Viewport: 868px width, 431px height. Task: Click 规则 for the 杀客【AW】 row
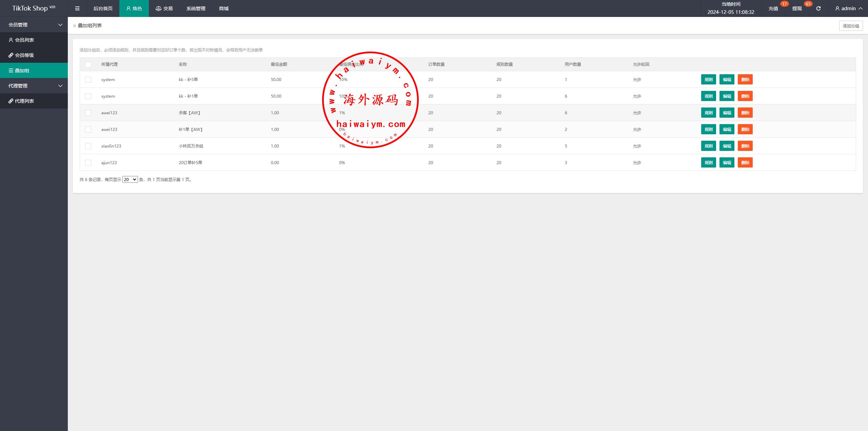click(x=708, y=113)
